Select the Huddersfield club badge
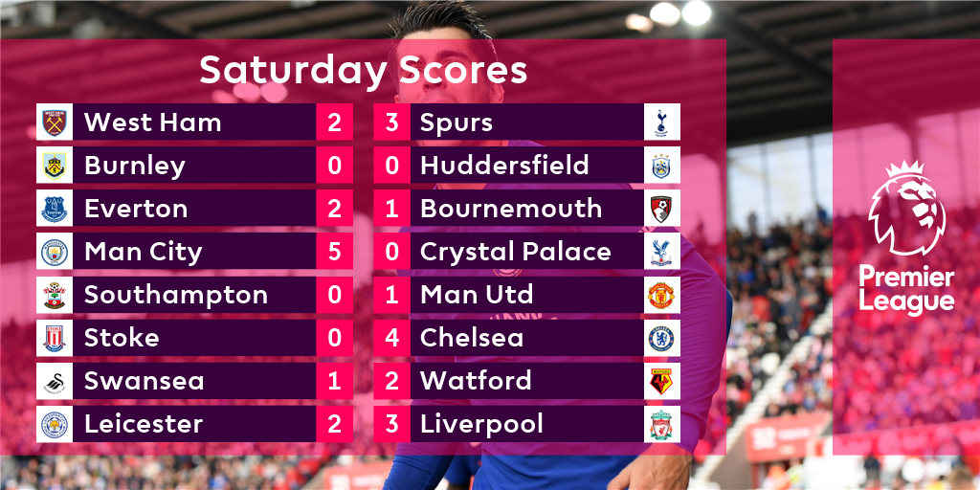The image size is (980, 490). (662, 165)
